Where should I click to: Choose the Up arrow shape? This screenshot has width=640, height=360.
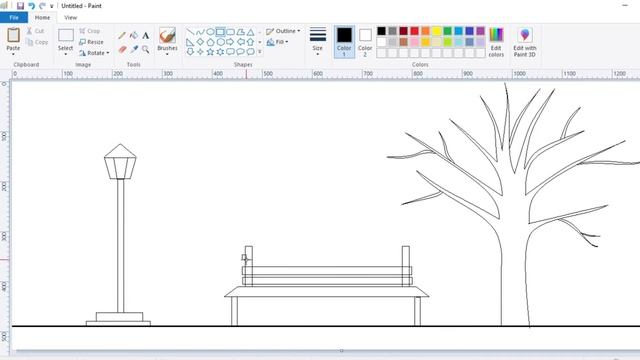250,42
